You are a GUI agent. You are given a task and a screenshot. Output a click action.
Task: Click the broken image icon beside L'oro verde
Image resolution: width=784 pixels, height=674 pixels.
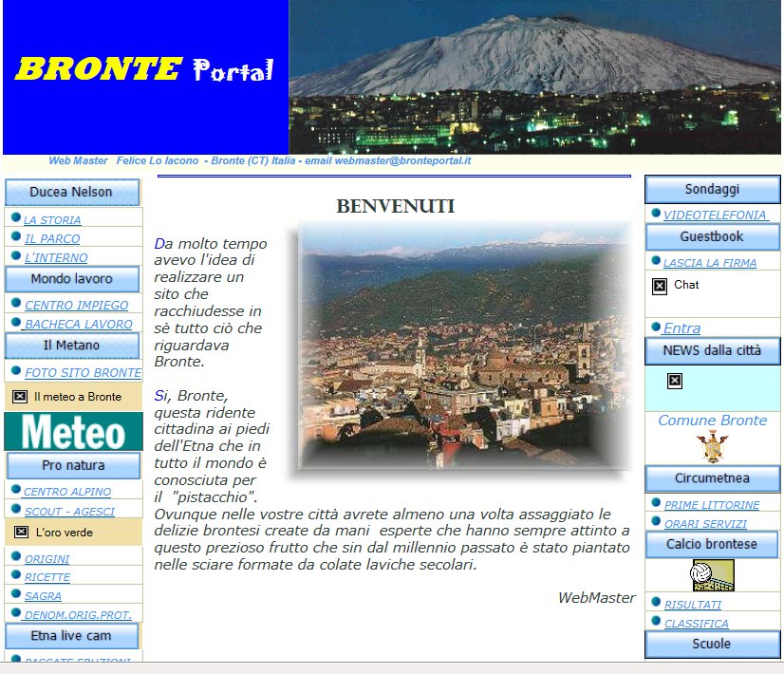click(x=21, y=532)
